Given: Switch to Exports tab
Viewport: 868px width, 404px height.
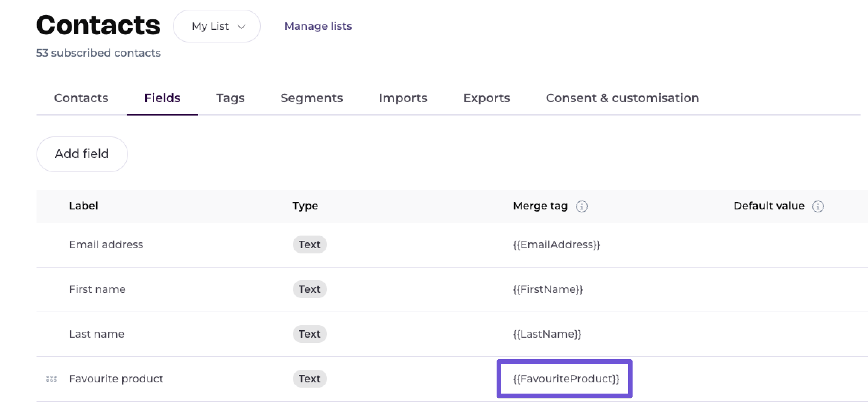Looking at the screenshot, I should (487, 98).
